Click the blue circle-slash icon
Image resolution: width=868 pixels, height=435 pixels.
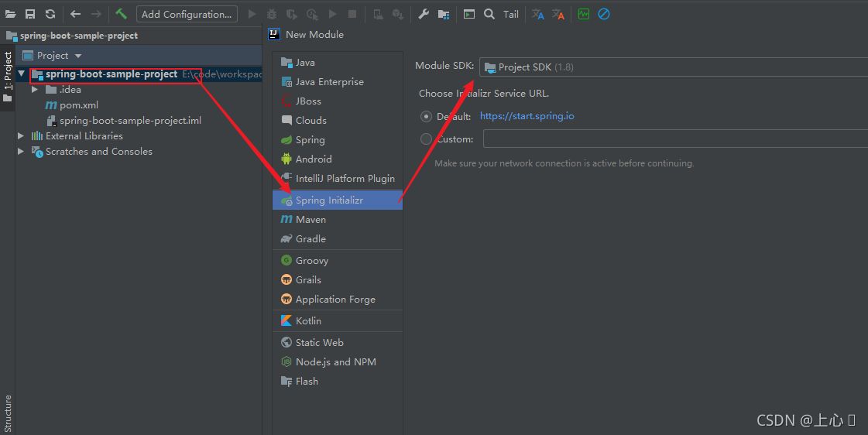point(604,15)
